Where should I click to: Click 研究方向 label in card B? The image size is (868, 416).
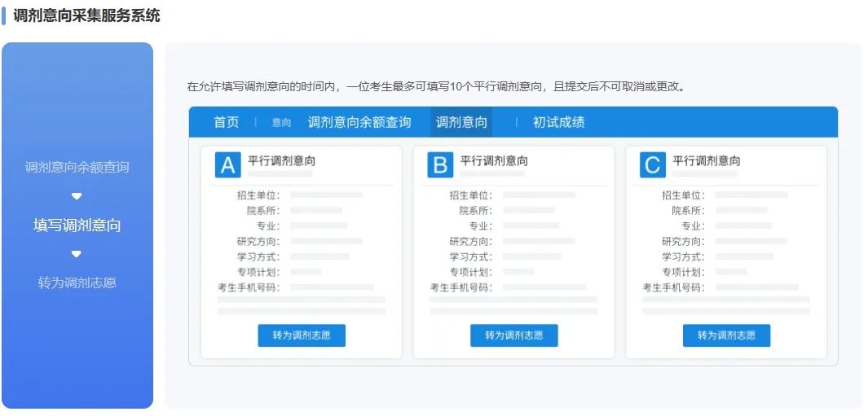[471, 242]
